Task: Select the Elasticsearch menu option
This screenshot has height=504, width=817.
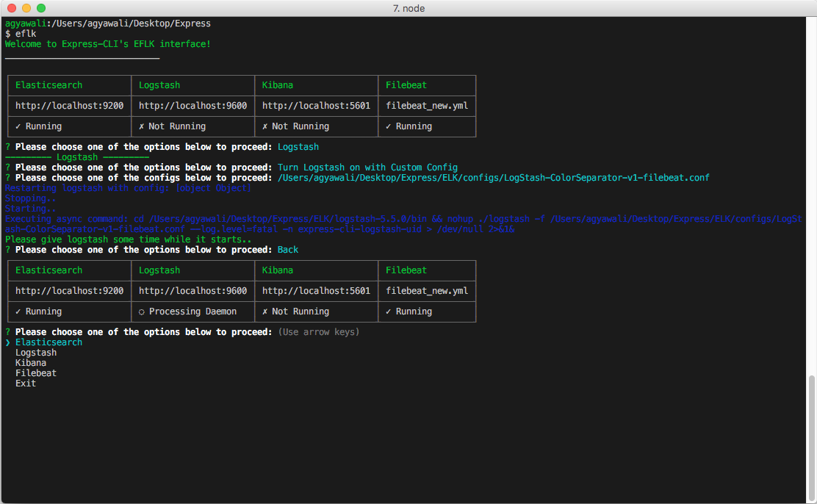Action: point(48,342)
